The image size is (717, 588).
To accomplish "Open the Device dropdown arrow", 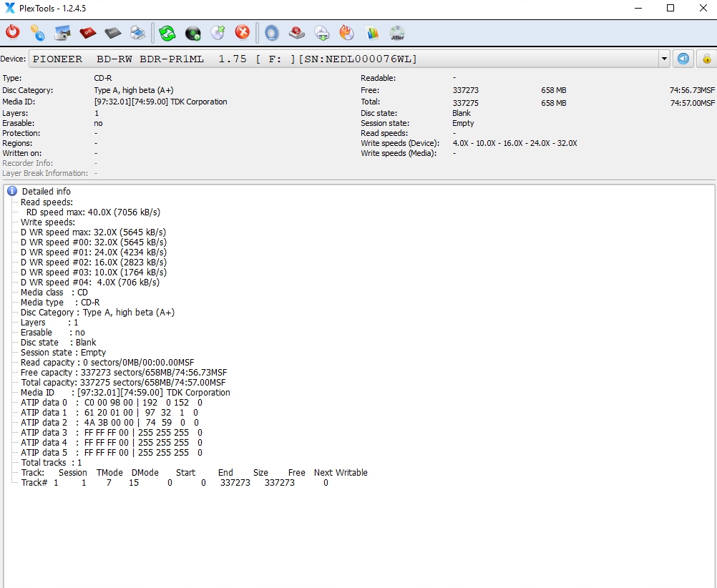I will pyautogui.click(x=665, y=59).
